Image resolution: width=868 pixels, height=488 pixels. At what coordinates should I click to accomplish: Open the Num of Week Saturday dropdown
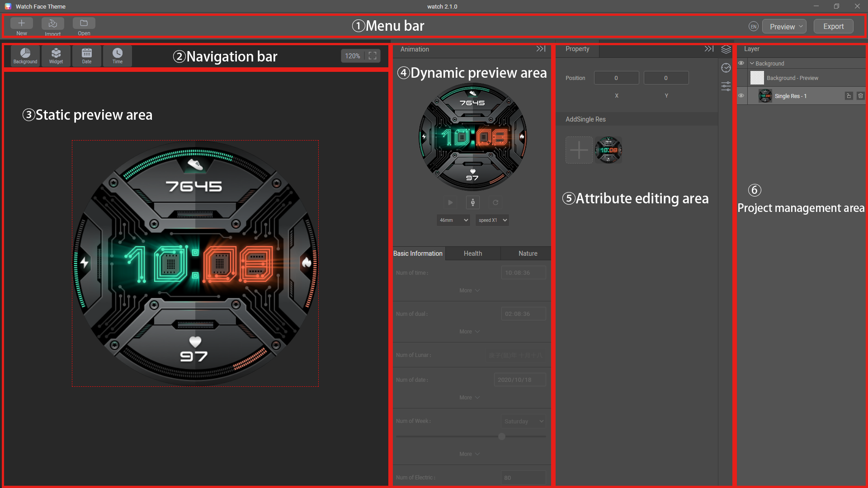[x=524, y=422]
